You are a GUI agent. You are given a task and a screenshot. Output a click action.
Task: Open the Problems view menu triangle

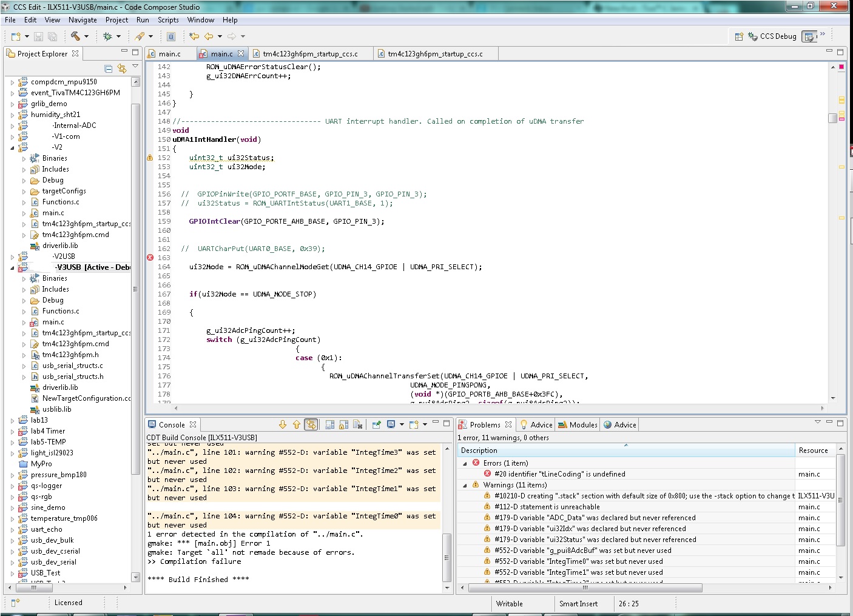[817, 421]
